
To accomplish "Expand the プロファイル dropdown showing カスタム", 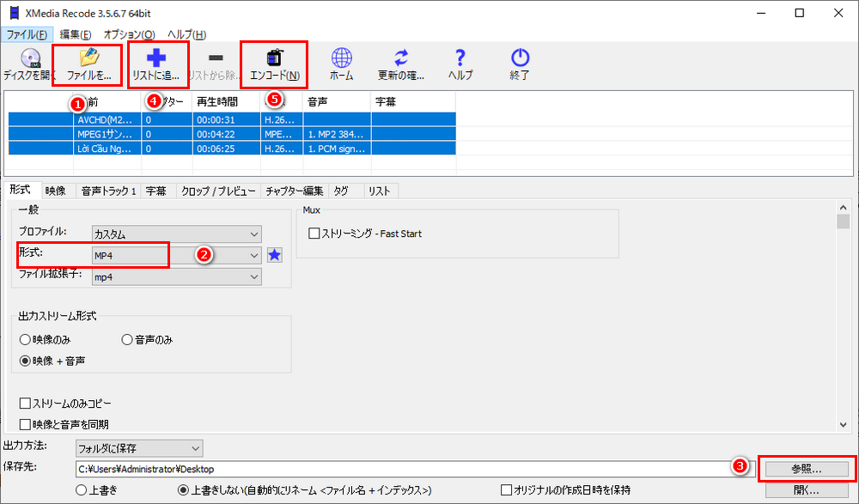I will [176, 234].
